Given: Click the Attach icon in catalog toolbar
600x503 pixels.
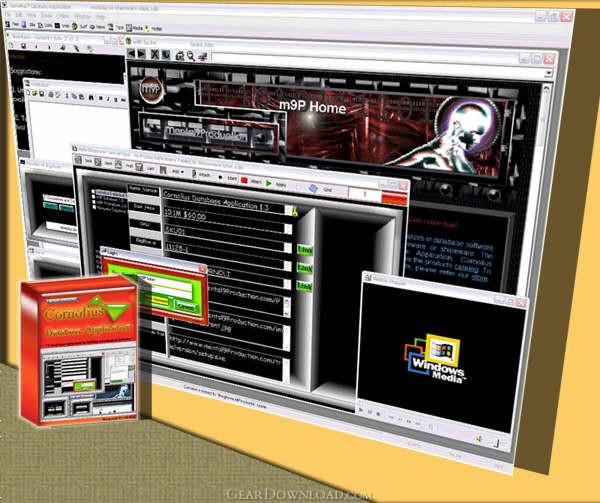Looking at the screenshot, I should [194, 174].
